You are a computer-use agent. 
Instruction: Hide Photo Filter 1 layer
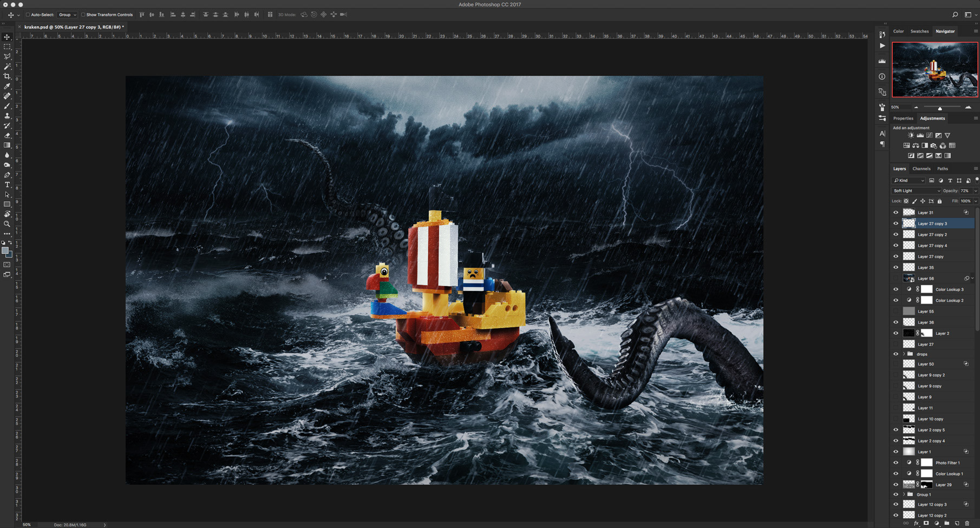point(896,463)
